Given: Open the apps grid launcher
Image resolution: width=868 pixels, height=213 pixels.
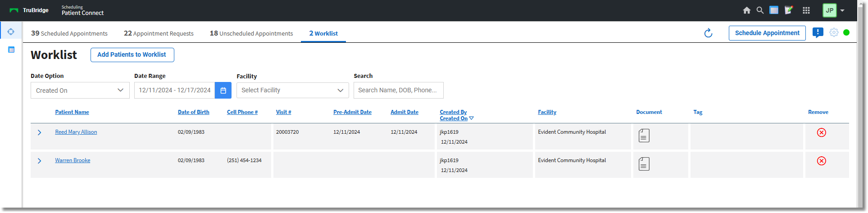Looking at the screenshot, I should (x=806, y=10).
